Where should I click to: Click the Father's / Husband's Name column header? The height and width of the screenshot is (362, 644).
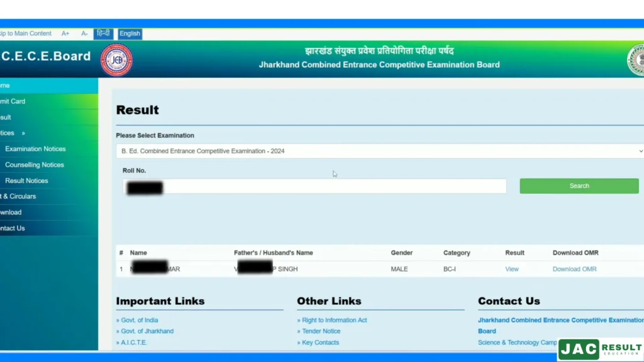click(x=274, y=253)
